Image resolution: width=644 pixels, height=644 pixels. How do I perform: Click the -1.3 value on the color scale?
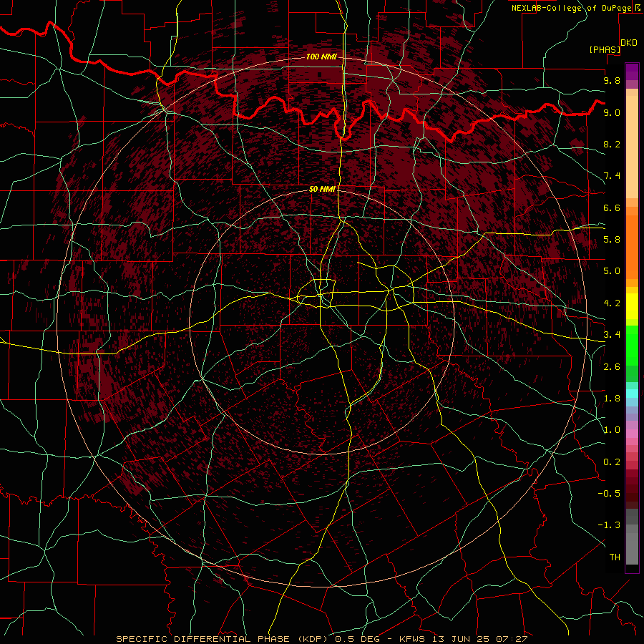pyautogui.click(x=609, y=525)
